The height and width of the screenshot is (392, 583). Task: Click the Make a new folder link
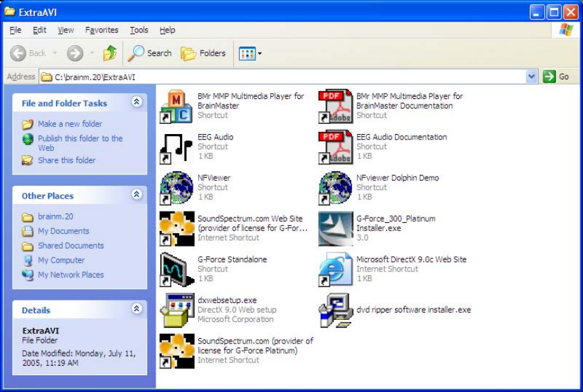[x=70, y=124]
